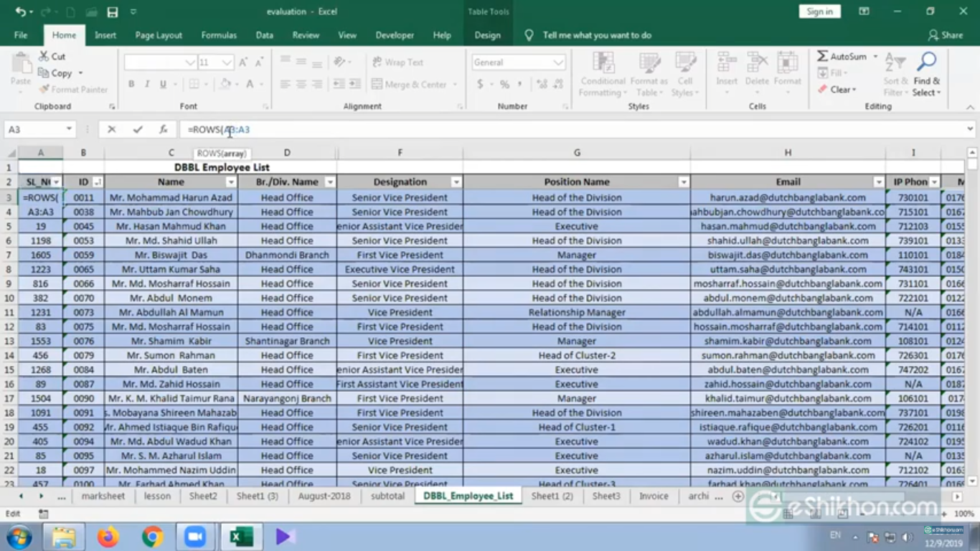The width and height of the screenshot is (980, 551).
Task: Launch Google Chrome from the taskbar
Action: click(152, 536)
